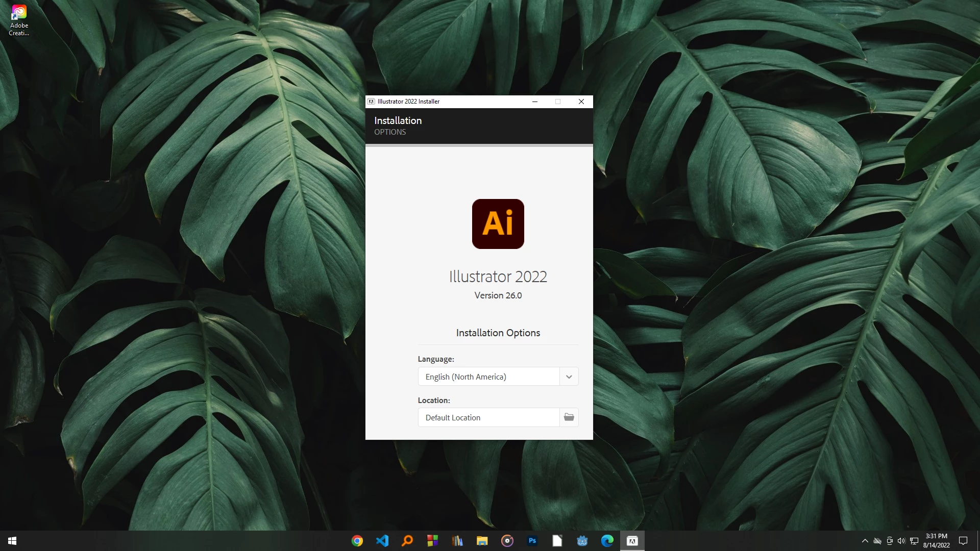This screenshot has width=980, height=551.
Task: Click the volume speaker tray icon
Action: coord(901,541)
